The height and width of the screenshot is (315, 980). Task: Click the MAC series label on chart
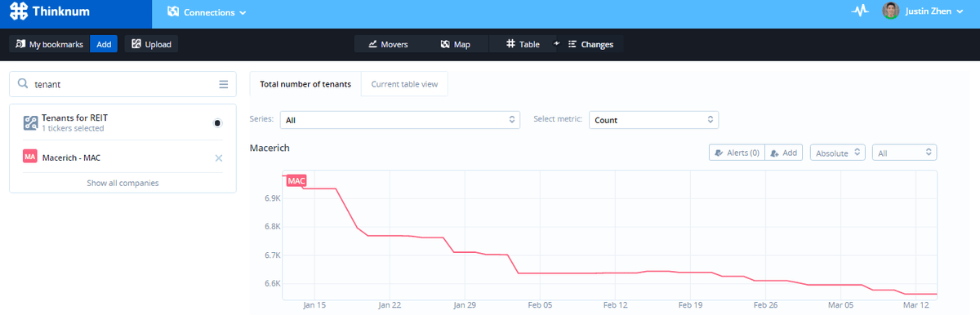click(296, 180)
